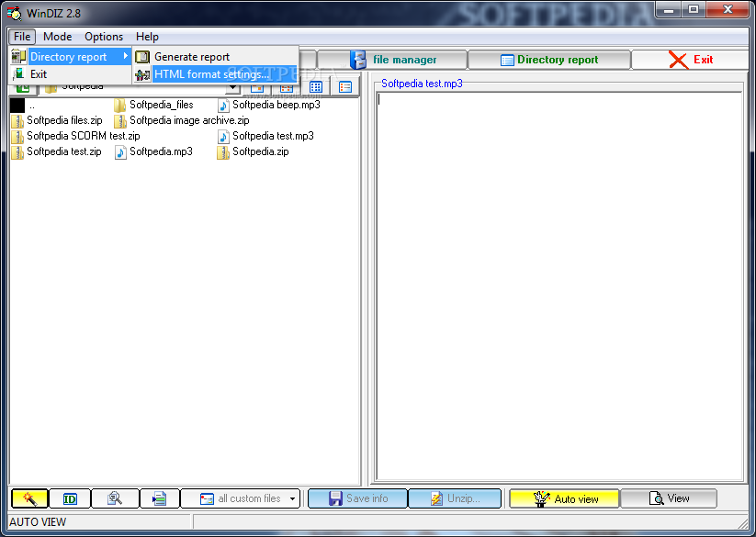Image resolution: width=756 pixels, height=537 pixels.
Task: Click the WinDIZ title bar app icon
Action: (14, 13)
